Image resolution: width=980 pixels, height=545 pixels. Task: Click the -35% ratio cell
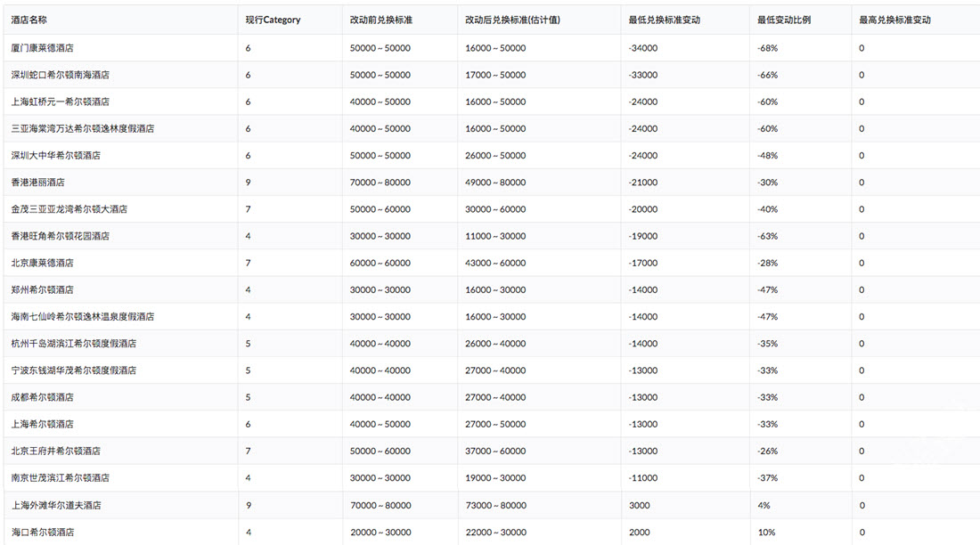click(767, 343)
